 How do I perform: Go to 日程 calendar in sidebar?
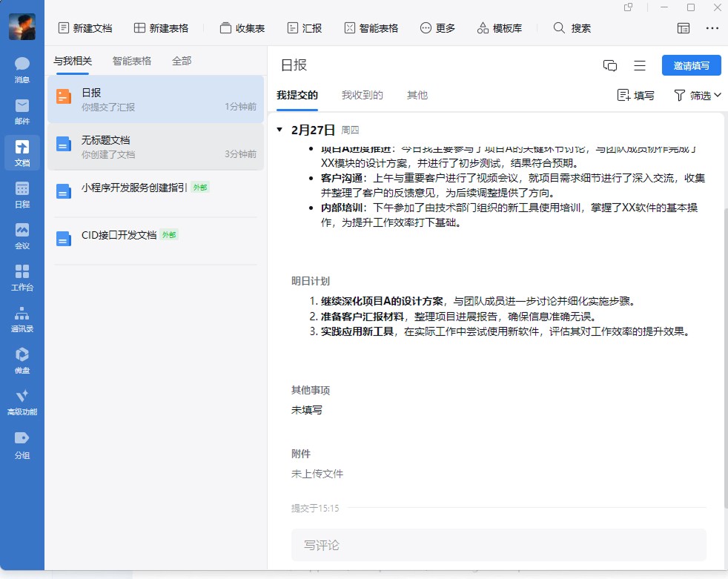(22, 194)
